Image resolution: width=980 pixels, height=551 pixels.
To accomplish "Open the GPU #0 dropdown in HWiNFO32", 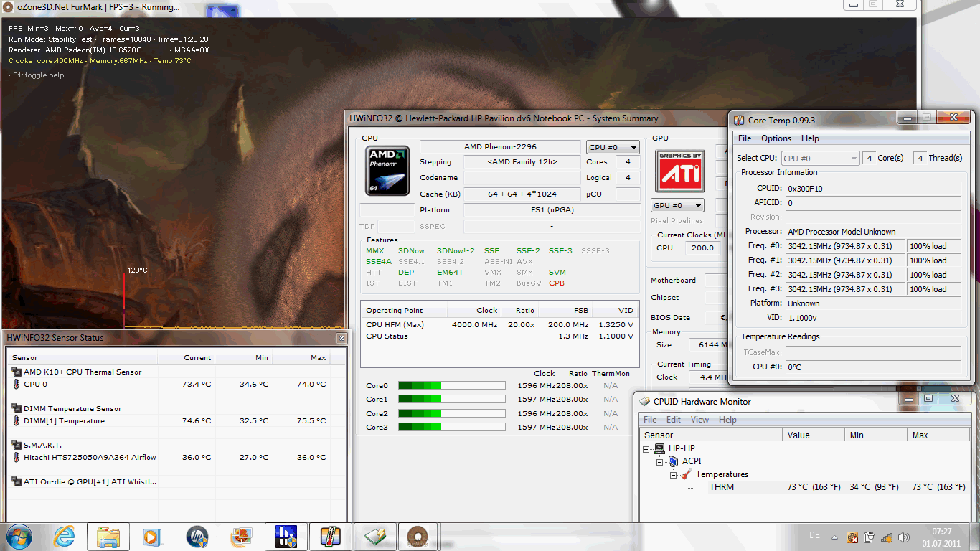I will [x=679, y=205].
